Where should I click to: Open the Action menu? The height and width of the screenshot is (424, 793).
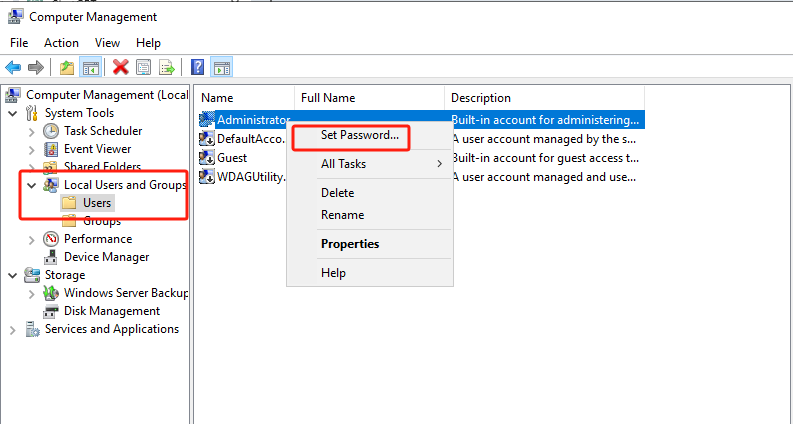click(61, 43)
